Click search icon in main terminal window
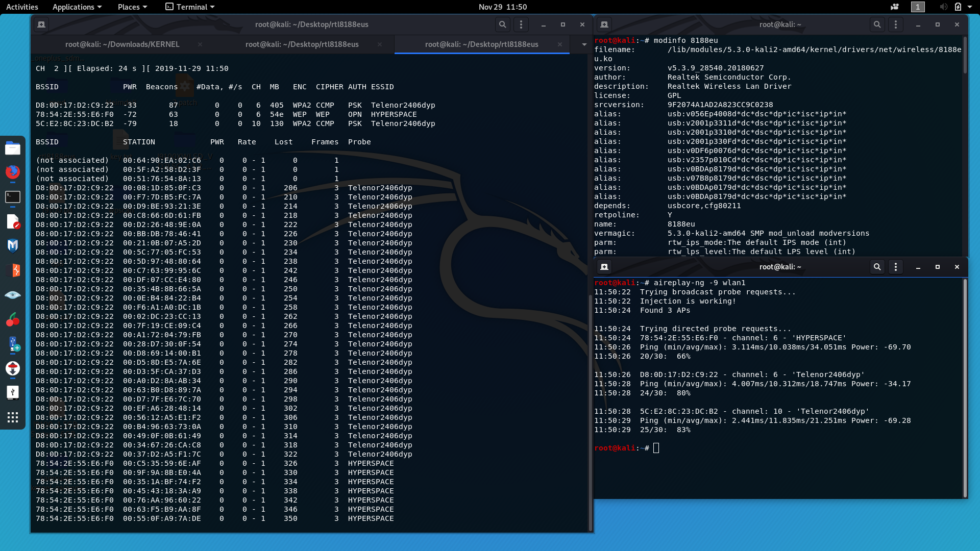This screenshot has width=980, height=551. click(x=502, y=24)
